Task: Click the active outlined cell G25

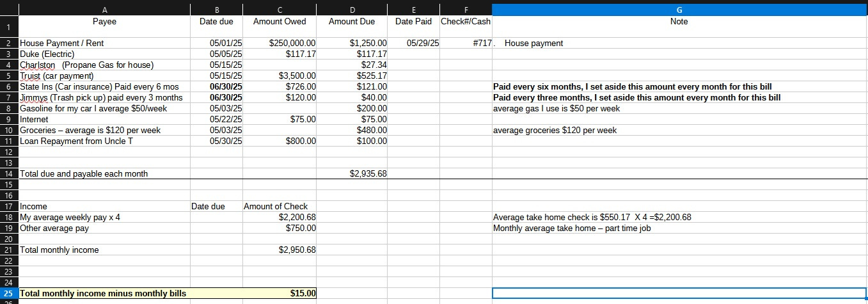Action: click(679, 294)
